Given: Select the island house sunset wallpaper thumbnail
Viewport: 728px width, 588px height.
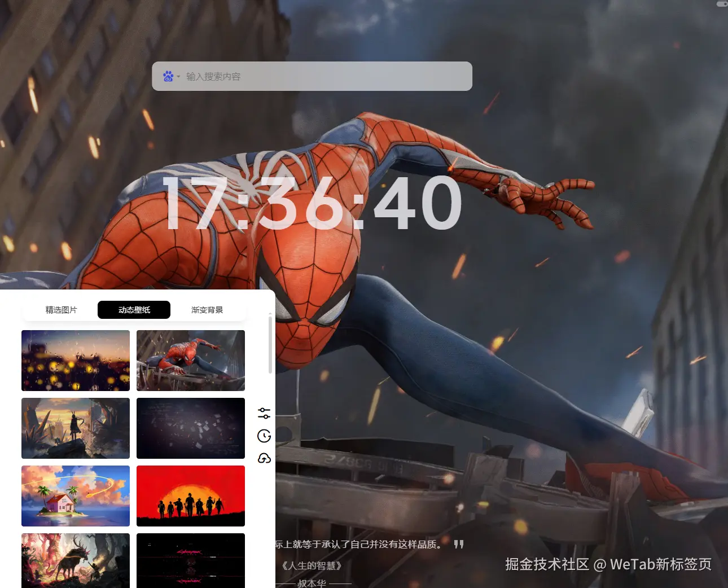Looking at the screenshot, I should point(76,496).
